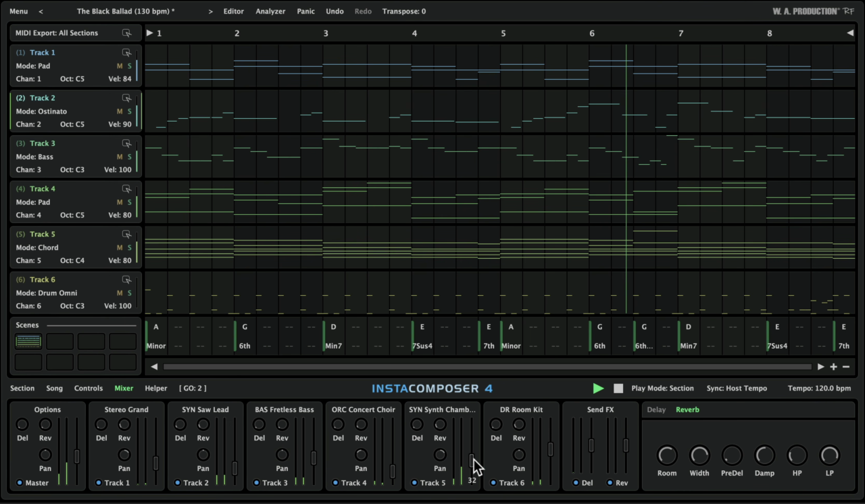Open Track 4 search/preset icon

tap(126, 188)
